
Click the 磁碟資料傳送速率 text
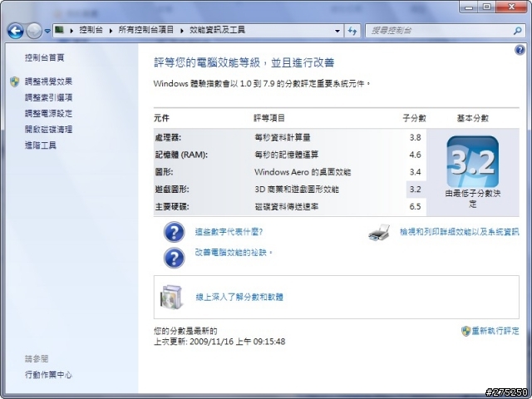tap(286, 207)
